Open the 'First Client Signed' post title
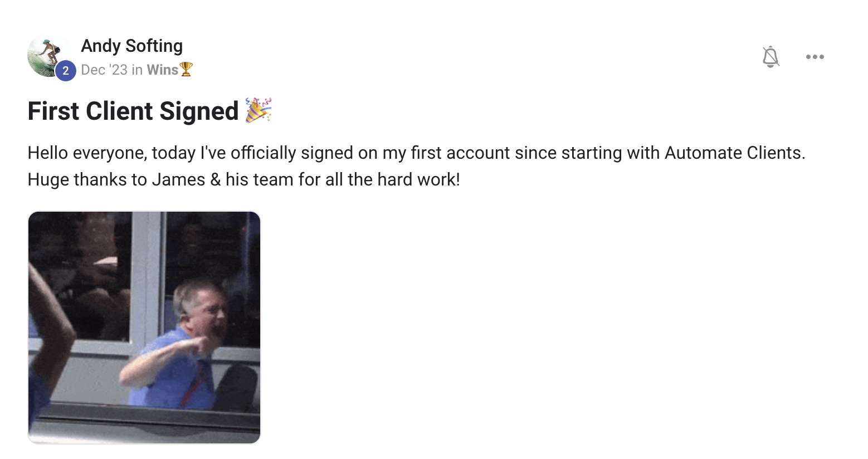Viewport: 868px width, 459px height. (133, 111)
